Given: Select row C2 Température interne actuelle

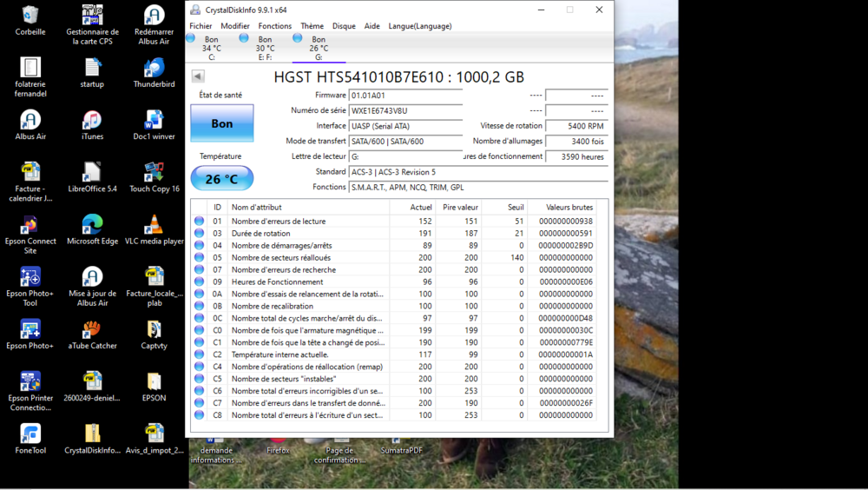Looking at the screenshot, I should click(394, 354).
